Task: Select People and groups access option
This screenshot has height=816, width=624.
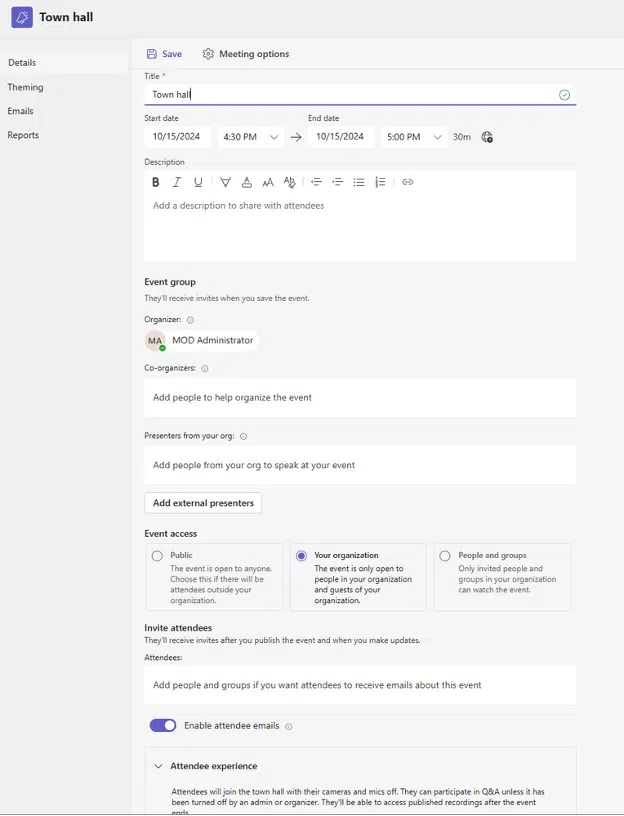Action: click(x=445, y=556)
